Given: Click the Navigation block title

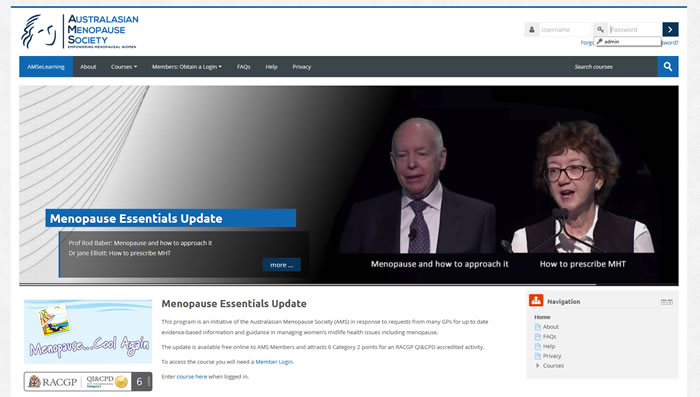Looking at the screenshot, I should [x=563, y=301].
